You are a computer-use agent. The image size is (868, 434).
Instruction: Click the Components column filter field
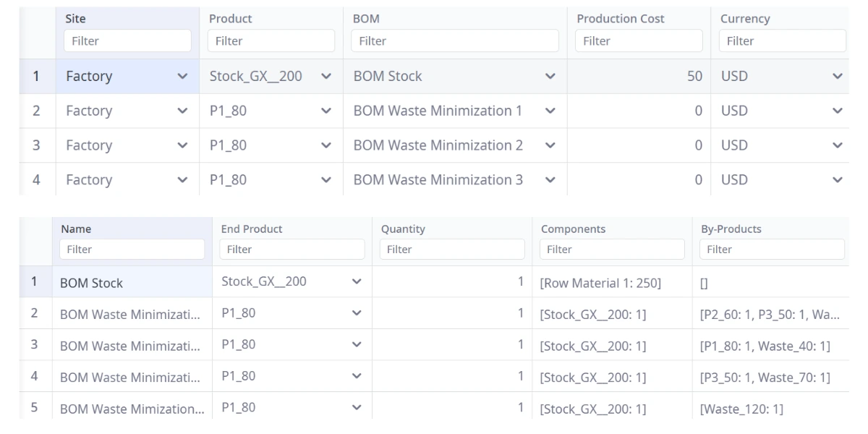[x=612, y=250]
